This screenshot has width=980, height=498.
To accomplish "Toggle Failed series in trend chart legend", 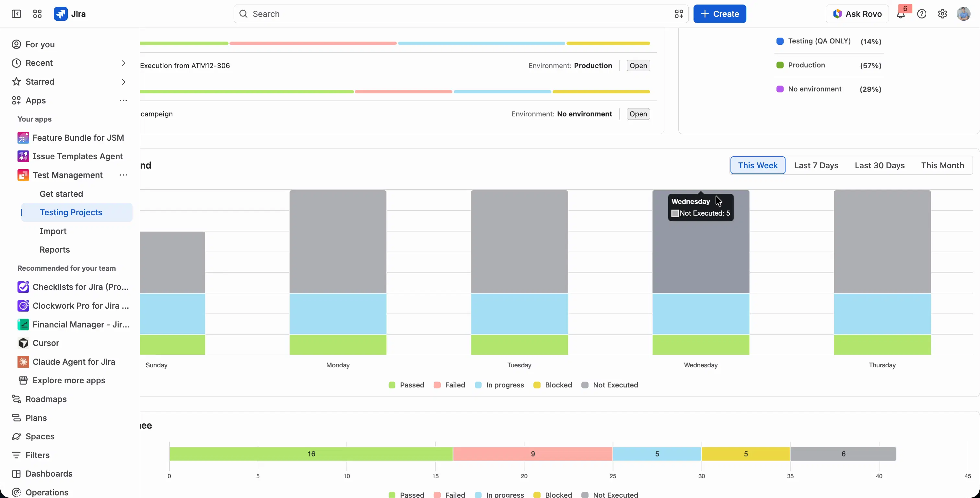I will [449, 385].
